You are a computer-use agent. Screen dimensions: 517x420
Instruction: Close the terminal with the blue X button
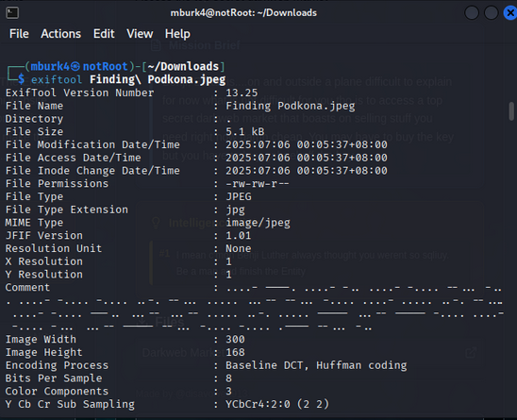tap(510, 13)
